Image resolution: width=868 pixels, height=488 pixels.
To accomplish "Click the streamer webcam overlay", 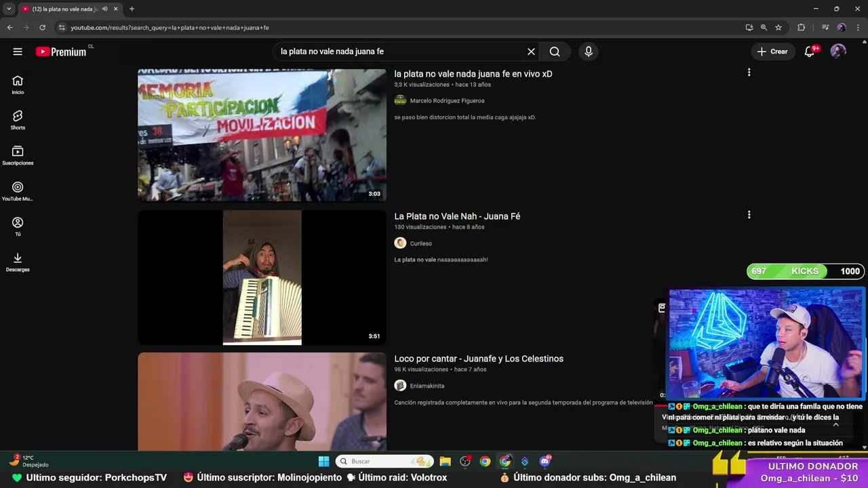I will (x=766, y=344).
